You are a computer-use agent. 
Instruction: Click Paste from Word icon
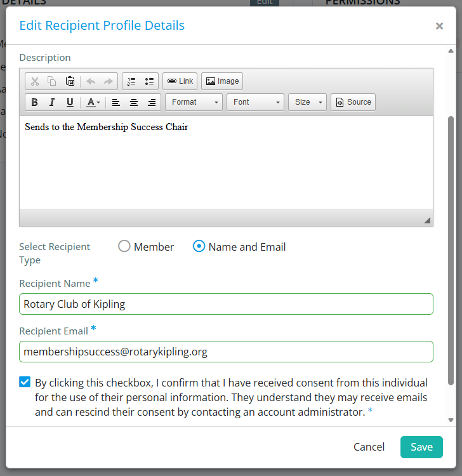pos(70,81)
